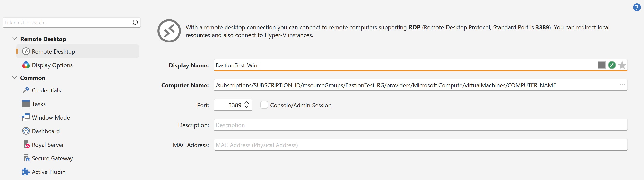Increase the port number with up arrow
Screen dimensions: 644x180
pyautogui.click(x=246, y=103)
